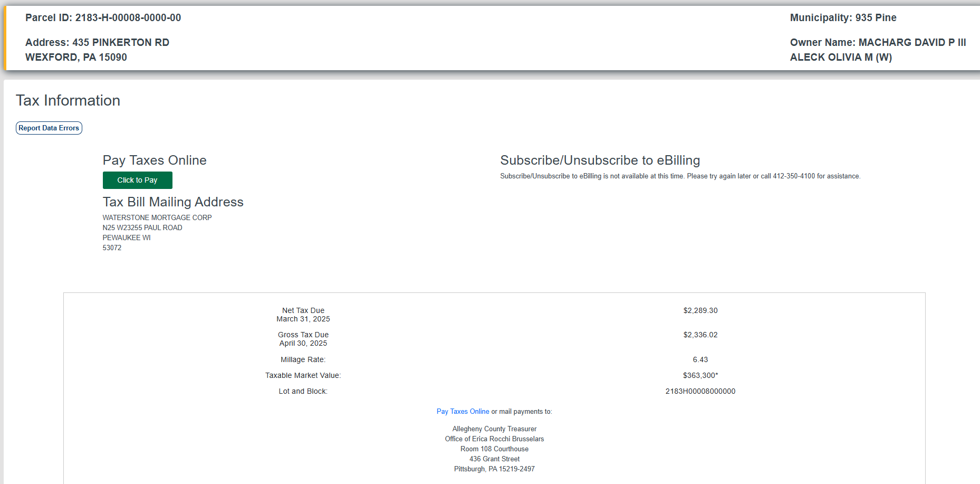The image size is (980, 484).
Task: Click the Taxable Market Value $363,300
Action: [x=700, y=376]
